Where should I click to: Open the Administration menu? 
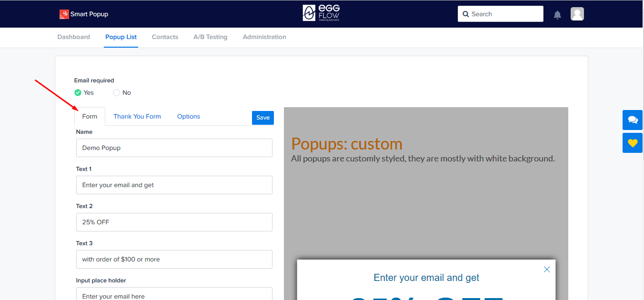click(264, 37)
